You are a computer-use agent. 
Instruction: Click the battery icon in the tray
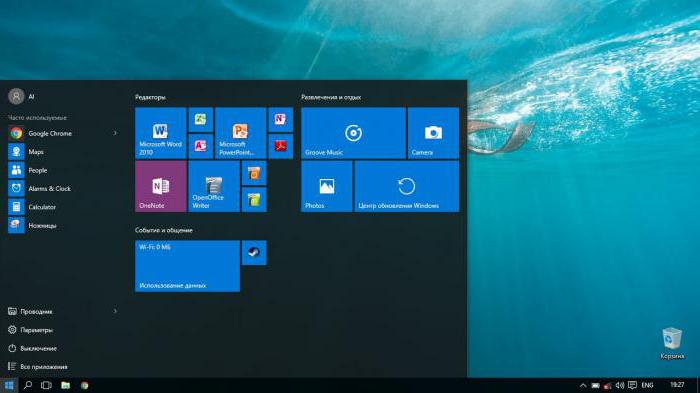click(596, 385)
